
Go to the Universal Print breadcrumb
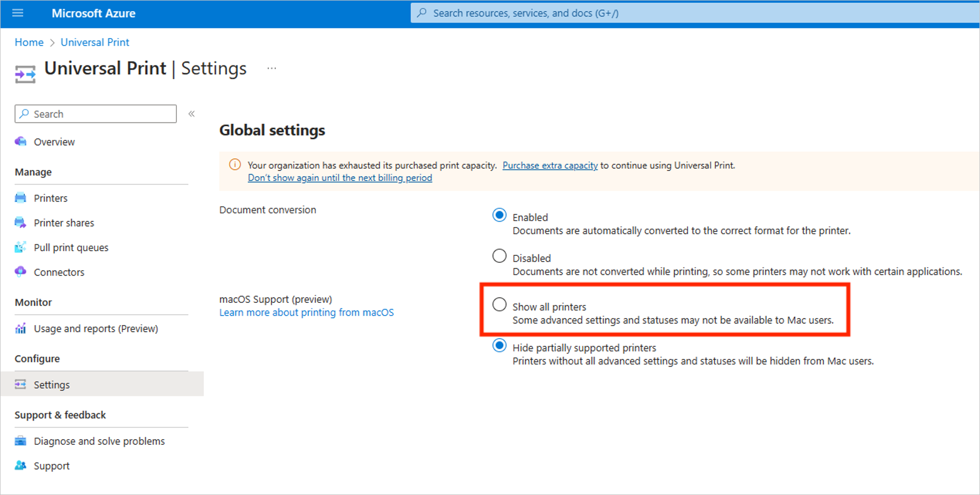tap(95, 42)
